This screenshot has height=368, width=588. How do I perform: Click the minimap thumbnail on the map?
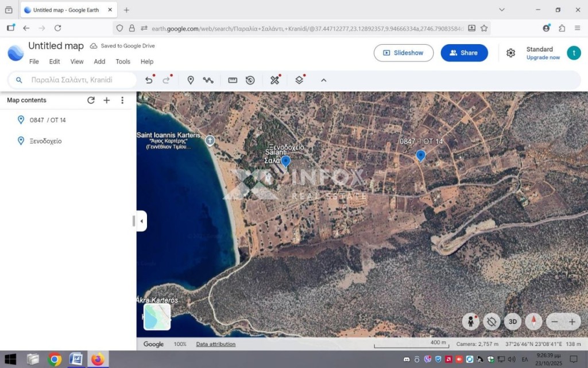pos(157,317)
